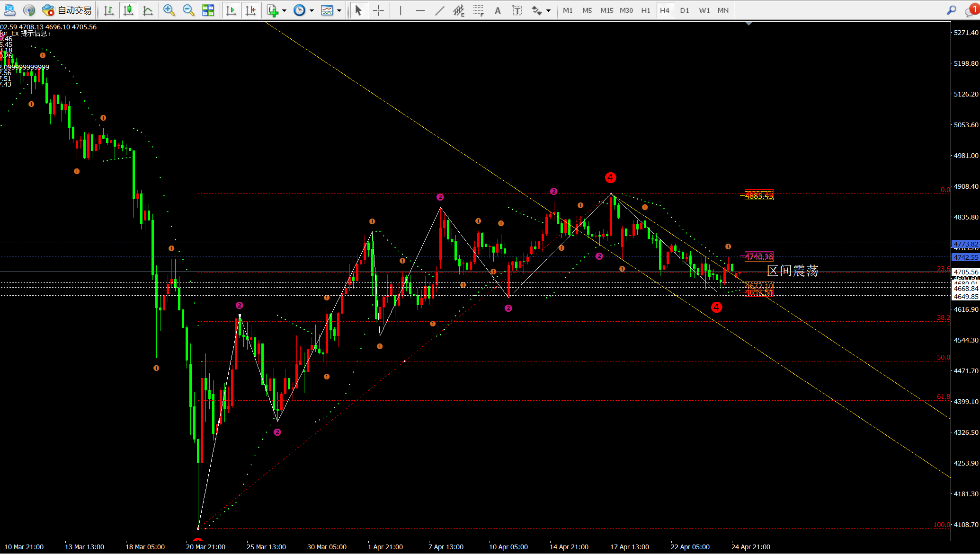Select the text label tool
Screen dimensions: 980x554
click(517, 10)
